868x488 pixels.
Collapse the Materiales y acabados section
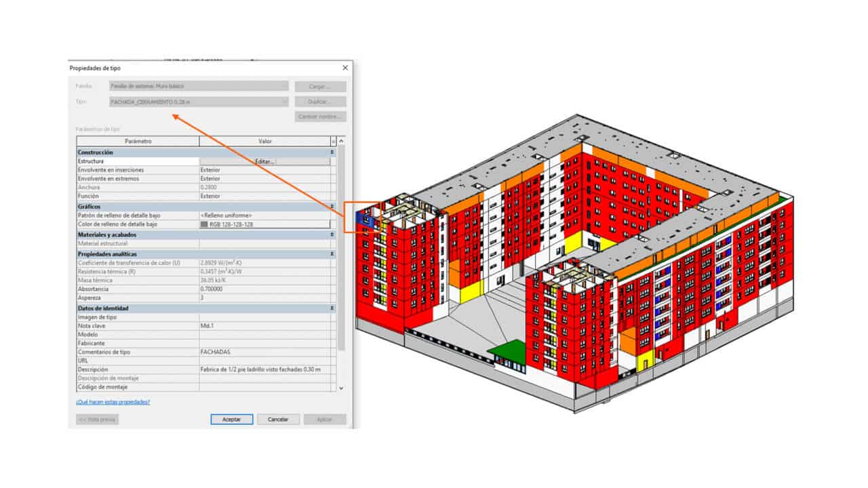[332, 235]
